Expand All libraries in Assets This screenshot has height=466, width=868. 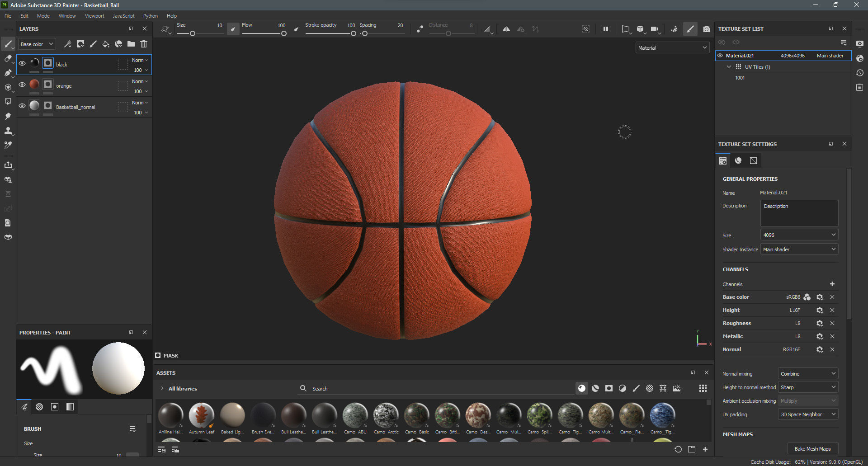[162, 388]
